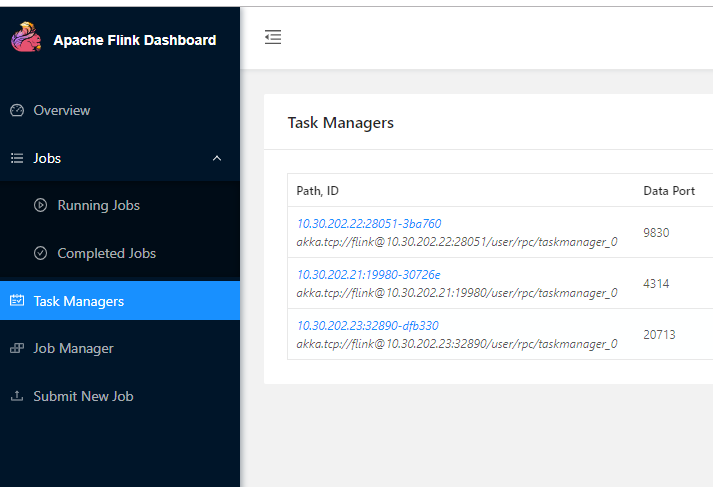The width and height of the screenshot is (713, 487).
Task: Select data port value 20713
Action: tap(659, 335)
